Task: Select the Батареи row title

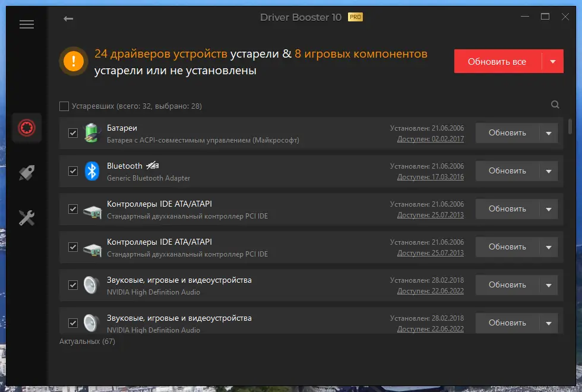Action: (x=122, y=128)
